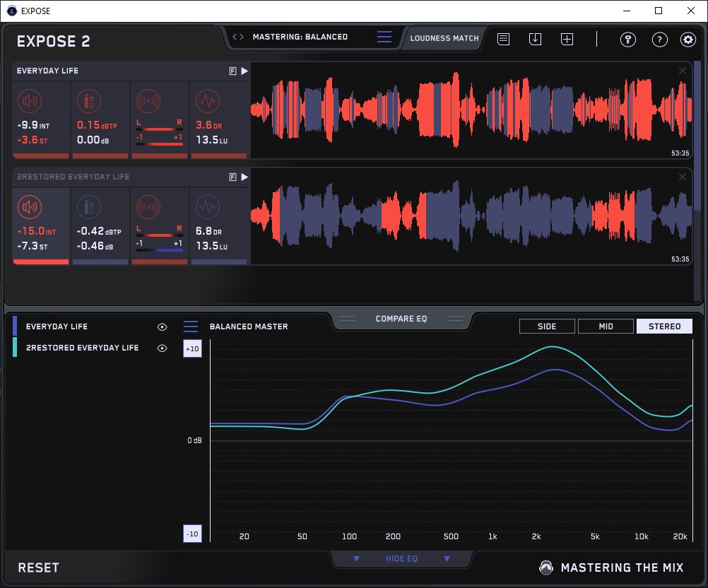This screenshot has height=588, width=708.
Task: Click the true peak icon for Everyday Life
Action: click(89, 101)
